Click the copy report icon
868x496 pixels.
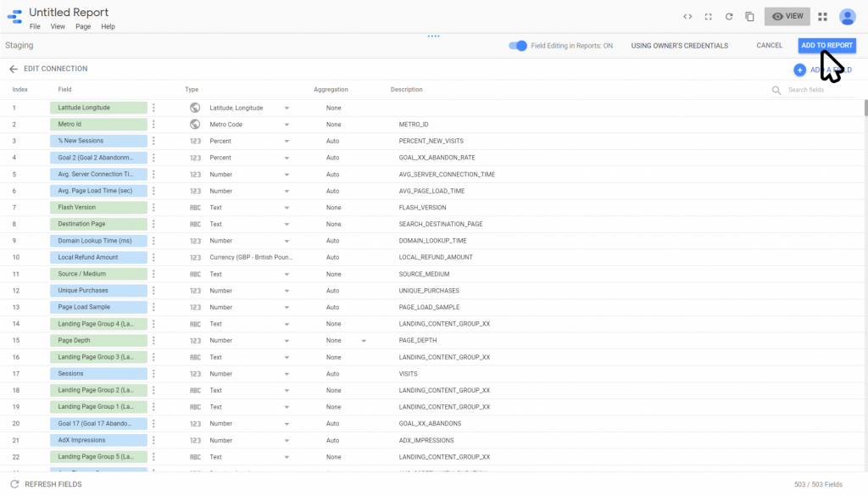pos(749,16)
